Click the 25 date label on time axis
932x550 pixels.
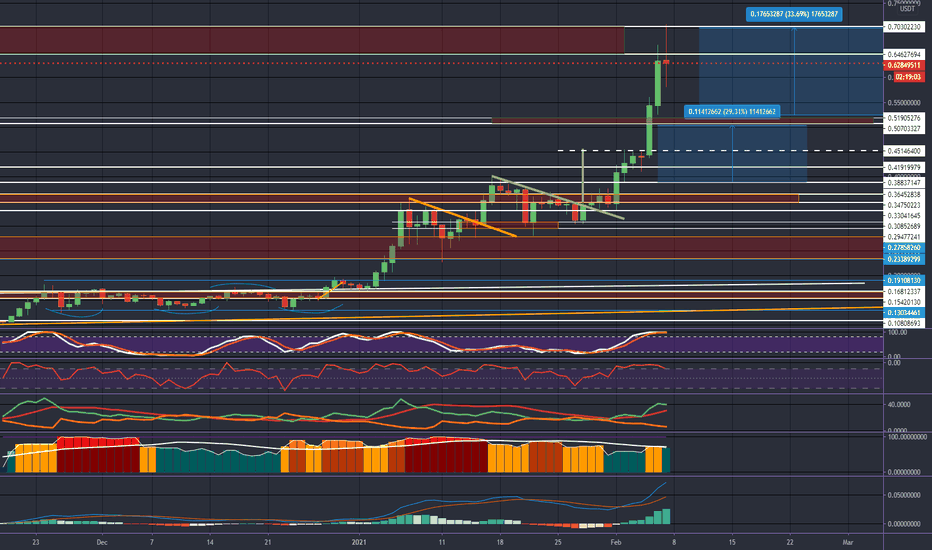558,542
